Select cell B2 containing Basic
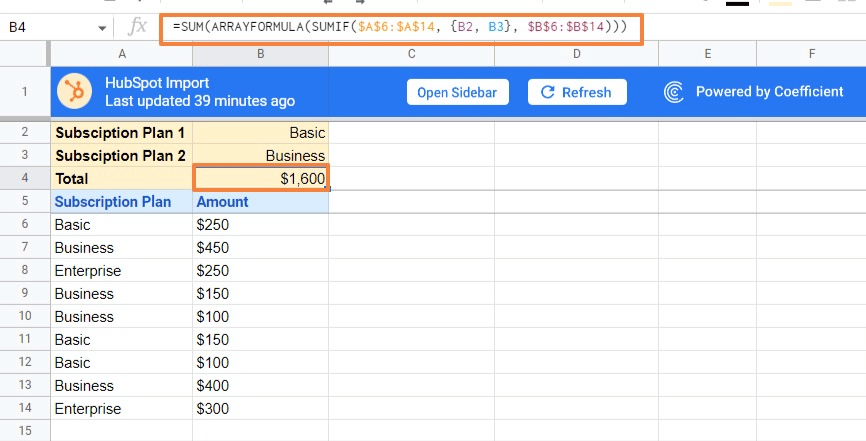Screen dimensions: 866x441 261,132
